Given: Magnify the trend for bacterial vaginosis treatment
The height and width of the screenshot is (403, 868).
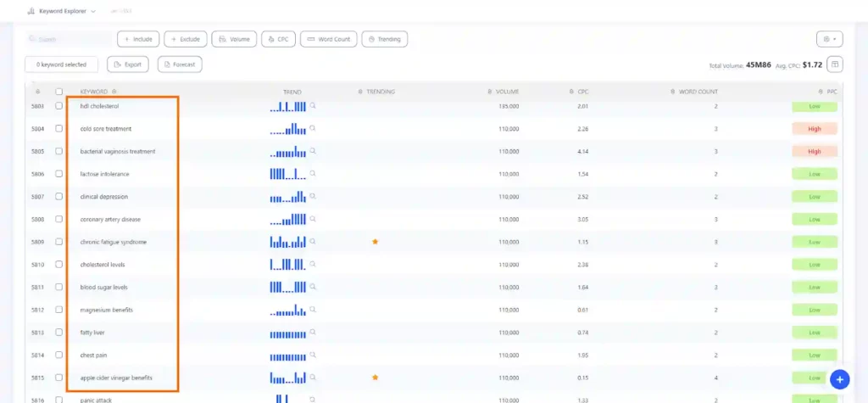Looking at the screenshot, I should (x=313, y=151).
